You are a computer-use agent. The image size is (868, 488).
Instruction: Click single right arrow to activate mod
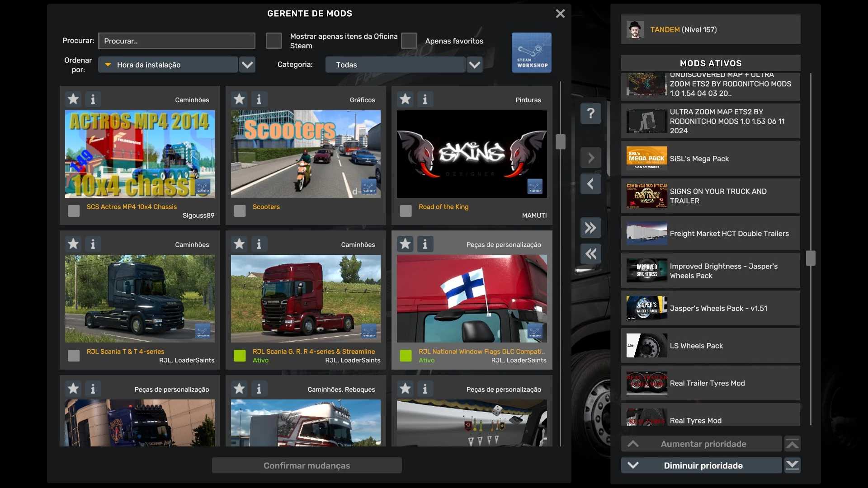click(590, 158)
